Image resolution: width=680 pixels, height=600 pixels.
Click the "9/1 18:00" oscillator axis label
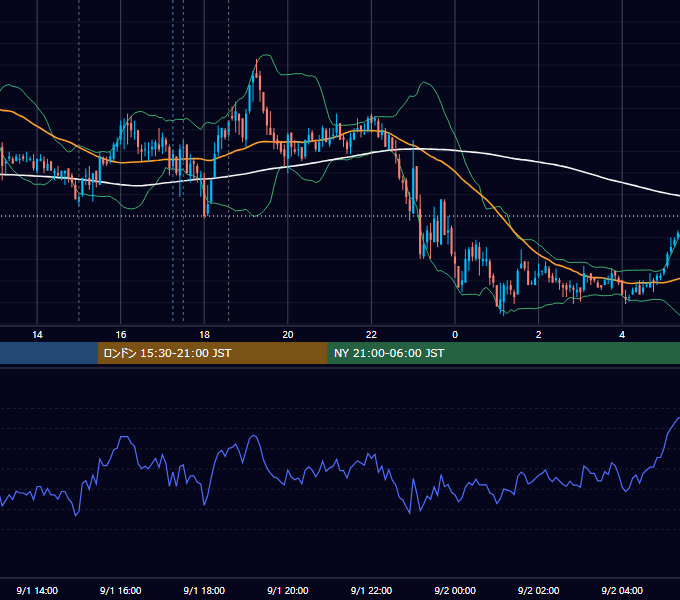pos(204,590)
